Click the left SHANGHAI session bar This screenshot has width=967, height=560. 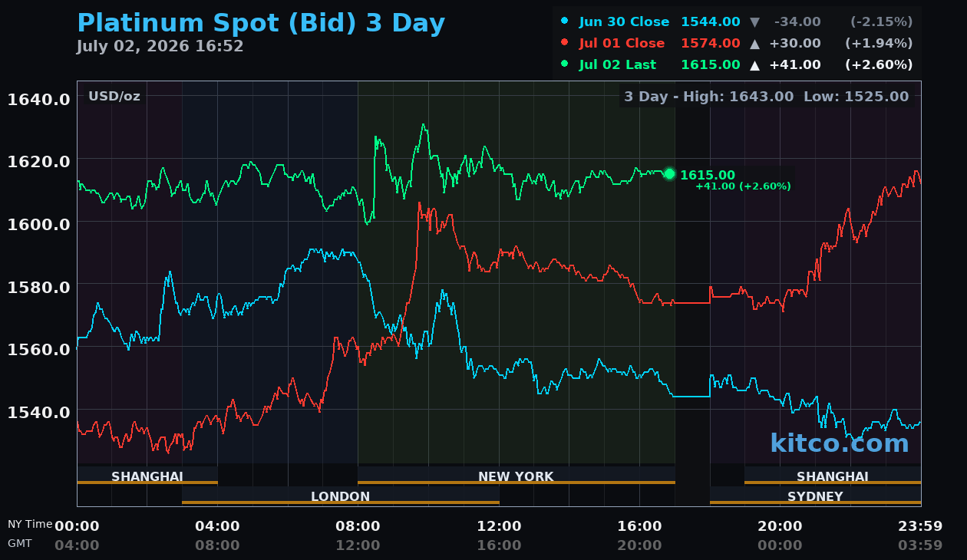tap(147, 476)
